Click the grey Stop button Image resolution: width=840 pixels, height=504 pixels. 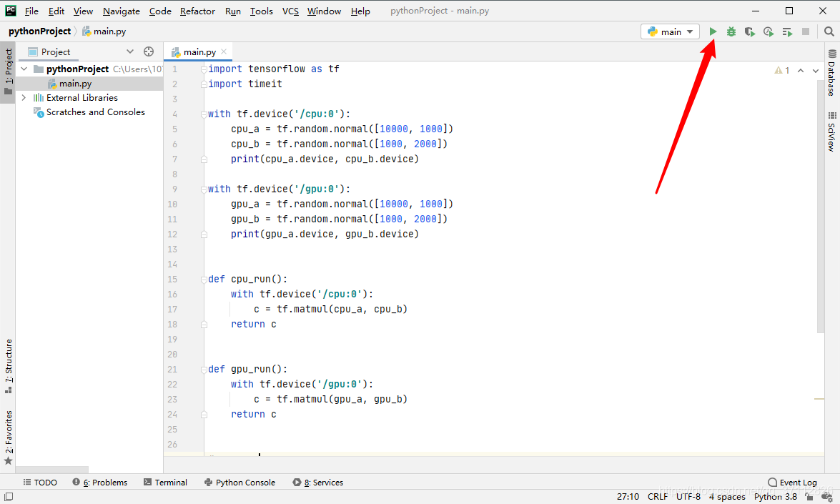click(x=806, y=31)
